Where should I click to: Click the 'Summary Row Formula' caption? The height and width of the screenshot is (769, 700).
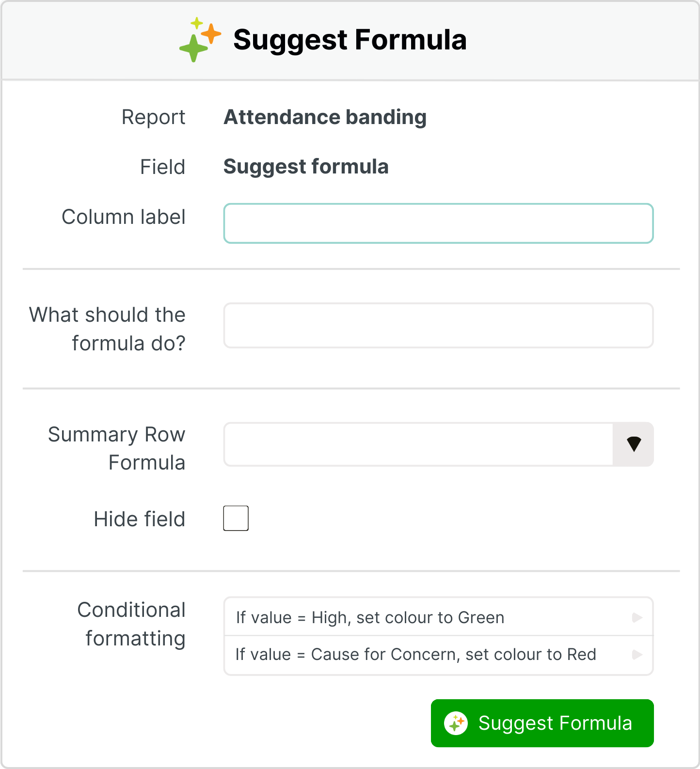117,448
